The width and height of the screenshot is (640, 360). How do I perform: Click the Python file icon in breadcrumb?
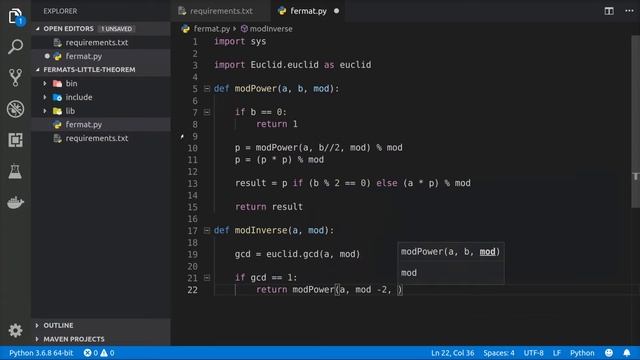click(186, 29)
